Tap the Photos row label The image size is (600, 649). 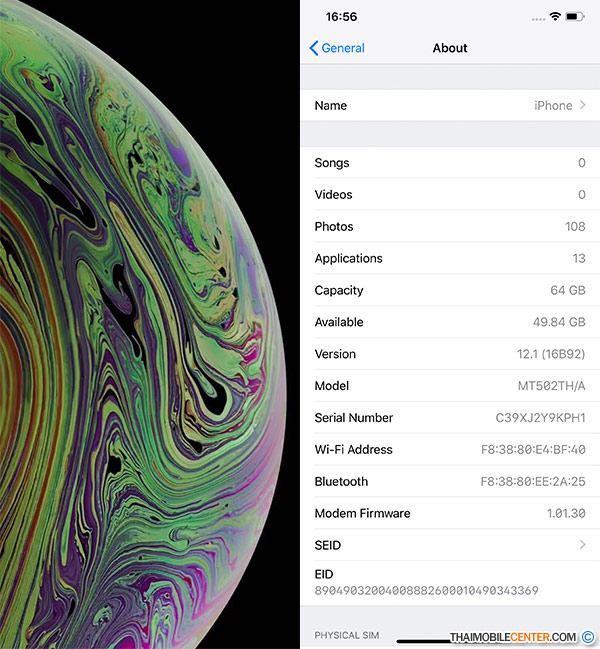click(x=334, y=226)
